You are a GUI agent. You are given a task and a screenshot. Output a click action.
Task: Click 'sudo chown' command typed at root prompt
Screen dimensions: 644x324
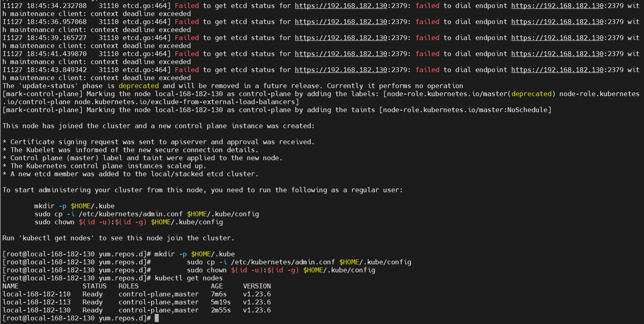pyautogui.click(x=281, y=270)
